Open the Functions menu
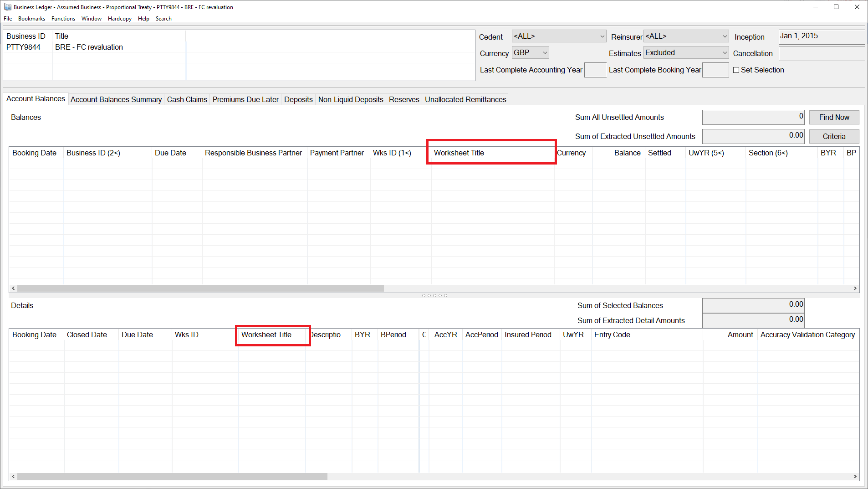 click(63, 18)
